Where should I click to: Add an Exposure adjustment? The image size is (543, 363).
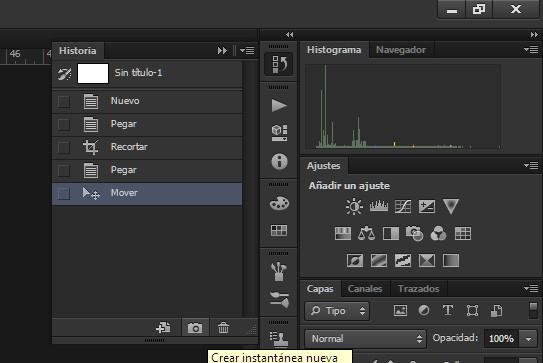(427, 206)
